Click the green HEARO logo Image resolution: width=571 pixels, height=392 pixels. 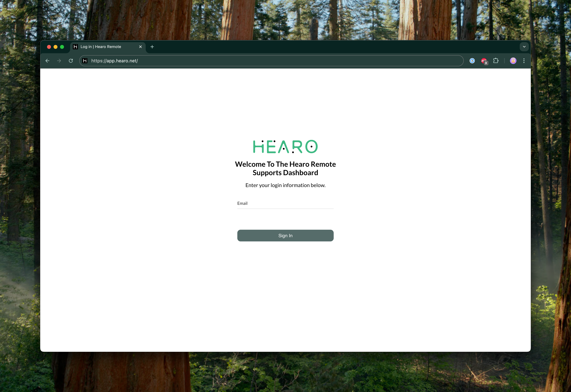pos(285,147)
